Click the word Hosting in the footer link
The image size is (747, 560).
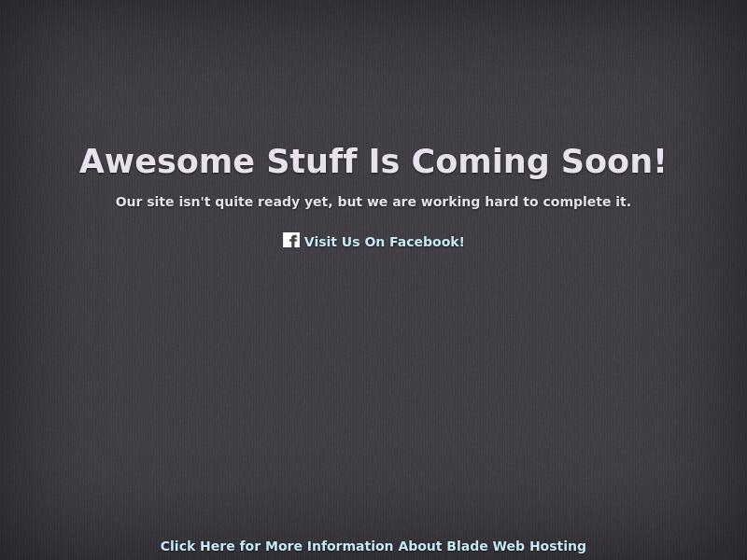(x=557, y=546)
